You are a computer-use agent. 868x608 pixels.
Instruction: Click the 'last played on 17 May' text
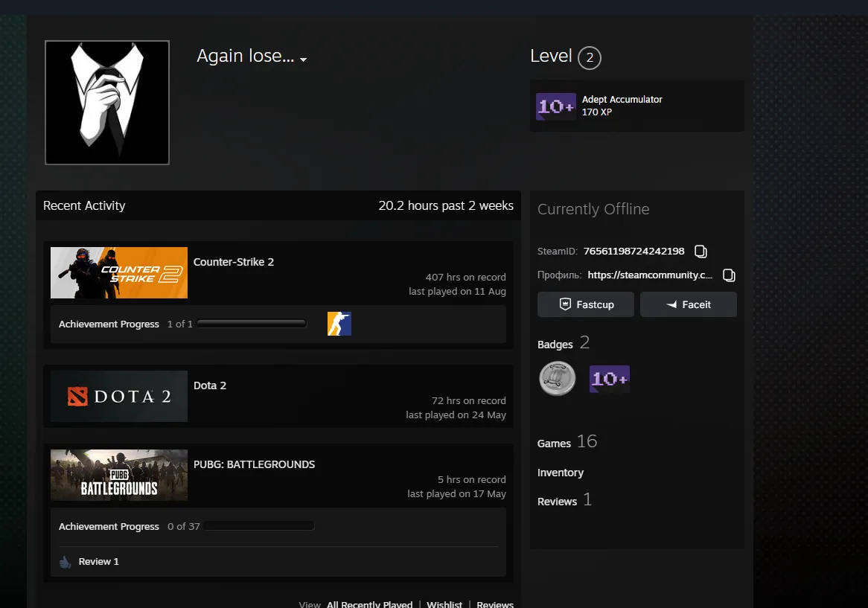(x=456, y=493)
